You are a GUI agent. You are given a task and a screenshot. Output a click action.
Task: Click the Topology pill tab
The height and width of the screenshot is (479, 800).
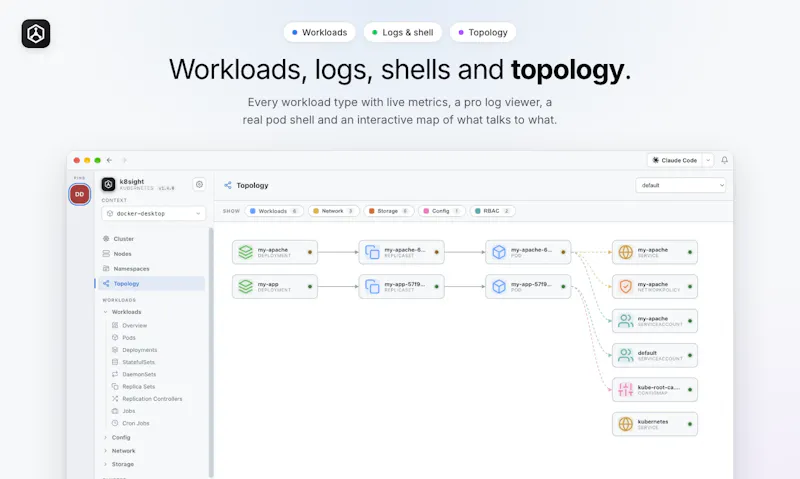tap(483, 32)
